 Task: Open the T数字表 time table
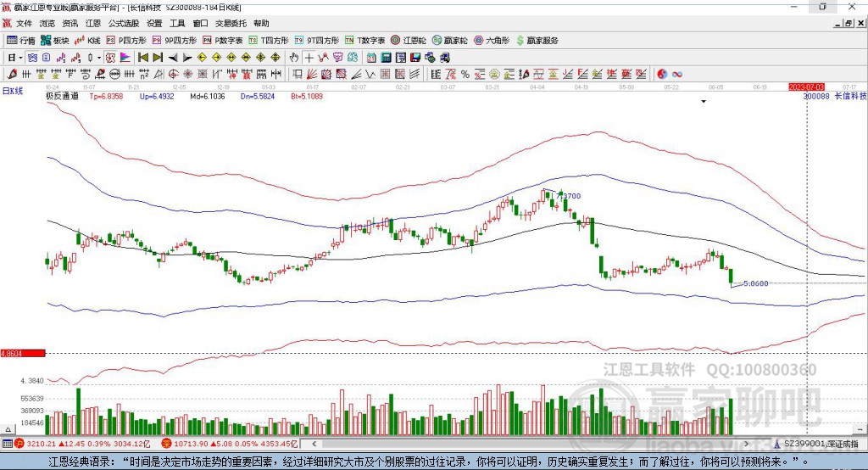(364, 41)
